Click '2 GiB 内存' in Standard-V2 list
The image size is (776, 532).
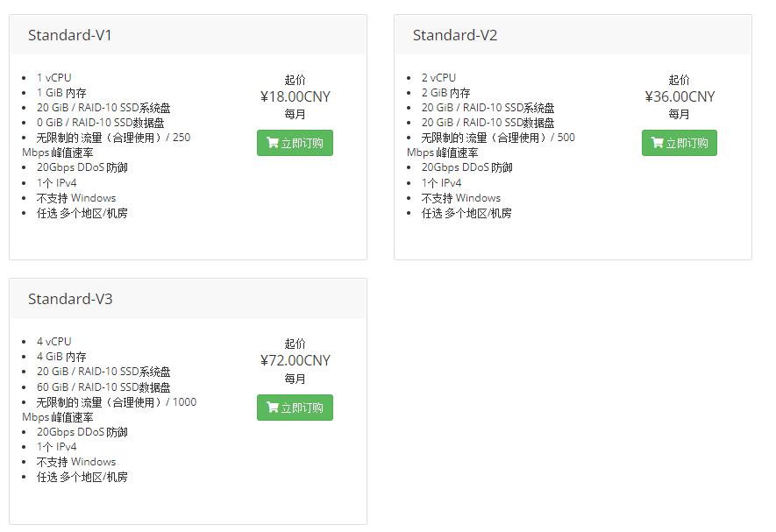tap(445, 93)
